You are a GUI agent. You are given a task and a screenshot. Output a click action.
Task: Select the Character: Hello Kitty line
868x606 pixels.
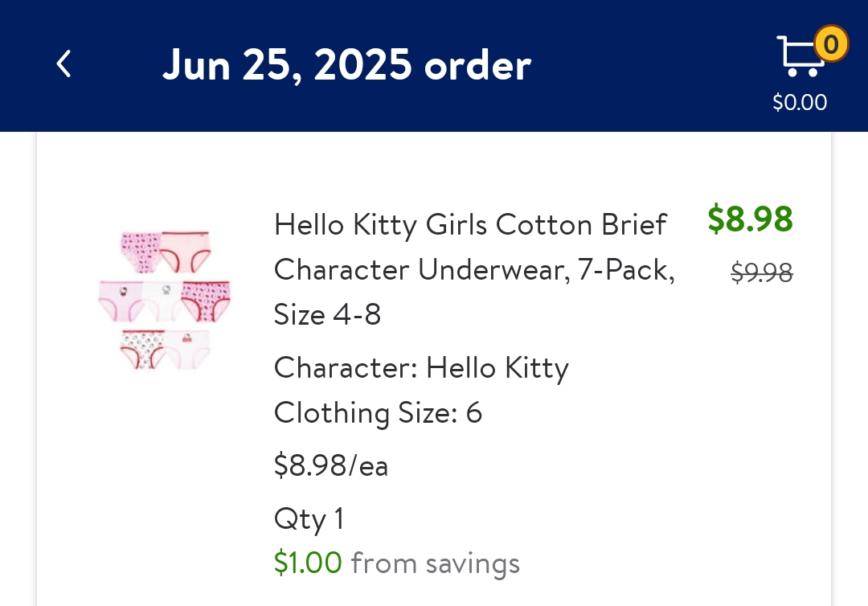click(x=421, y=368)
